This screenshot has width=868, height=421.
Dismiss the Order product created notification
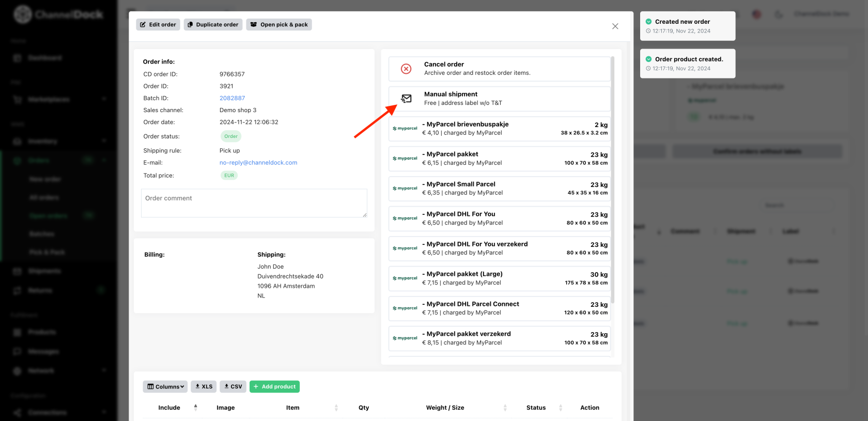tap(688, 64)
